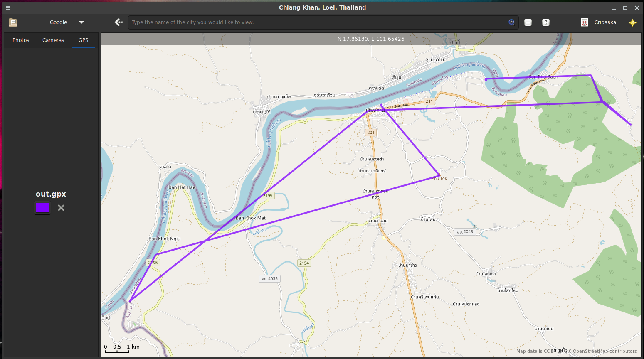The width and height of the screenshot is (644, 359).
Task: Open the Google map source dropdown
Action: 59,22
